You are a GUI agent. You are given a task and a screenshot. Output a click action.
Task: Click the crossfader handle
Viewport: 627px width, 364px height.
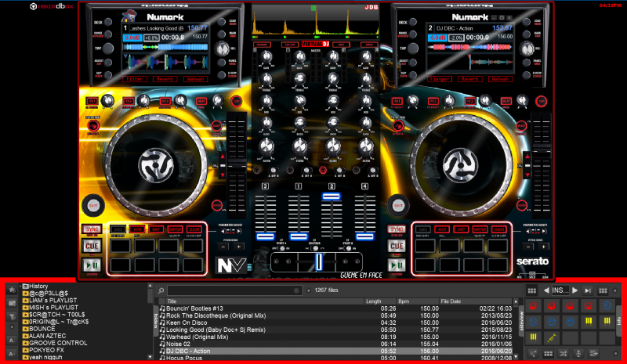click(x=319, y=262)
